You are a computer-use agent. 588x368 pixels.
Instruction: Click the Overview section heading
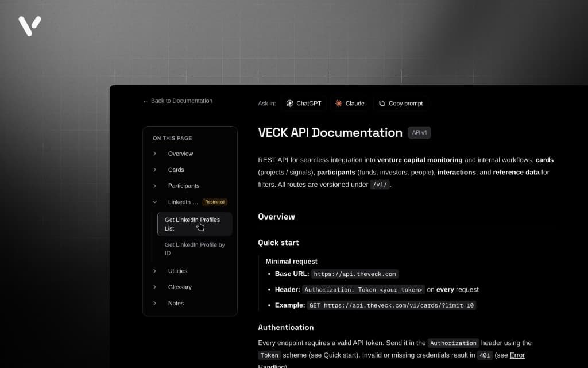[x=276, y=217]
